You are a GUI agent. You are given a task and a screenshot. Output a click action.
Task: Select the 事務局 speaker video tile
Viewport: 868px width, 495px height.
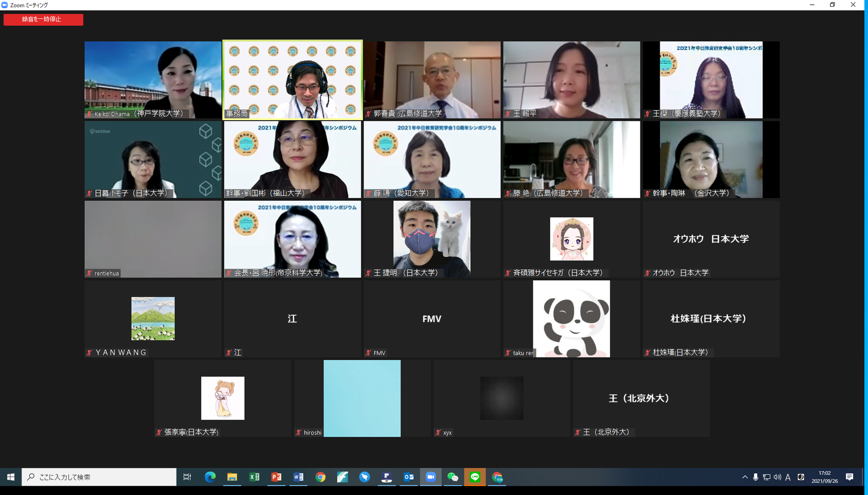tap(292, 80)
